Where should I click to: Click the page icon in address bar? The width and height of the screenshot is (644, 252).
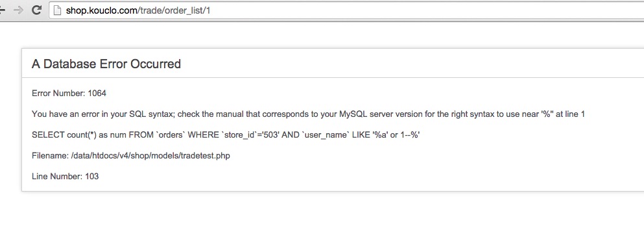tap(58, 10)
